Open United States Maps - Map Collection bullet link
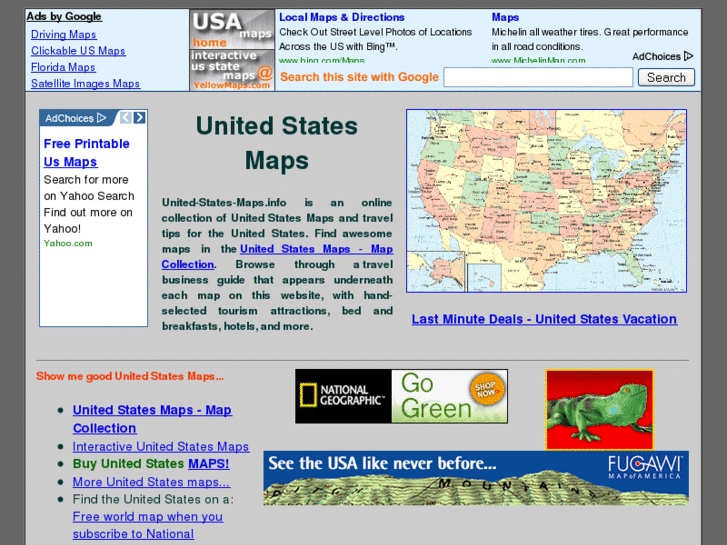Image resolution: width=727 pixels, height=545 pixels. click(x=152, y=419)
